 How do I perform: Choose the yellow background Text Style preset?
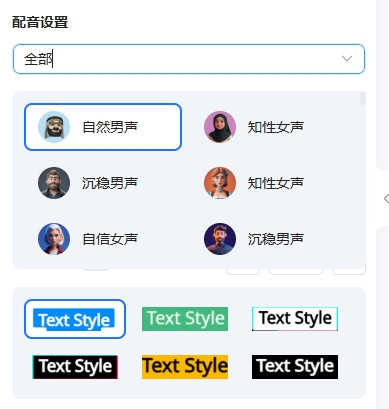pyautogui.click(x=185, y=367)
